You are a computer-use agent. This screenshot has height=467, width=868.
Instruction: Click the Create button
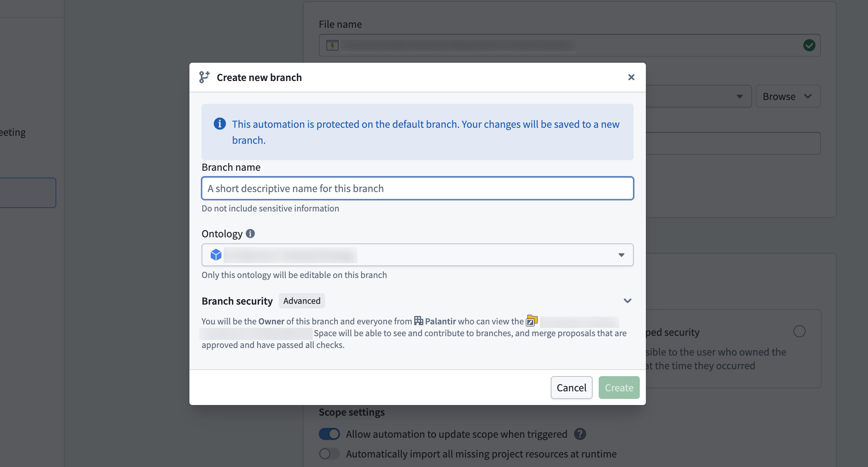(619, 388)
